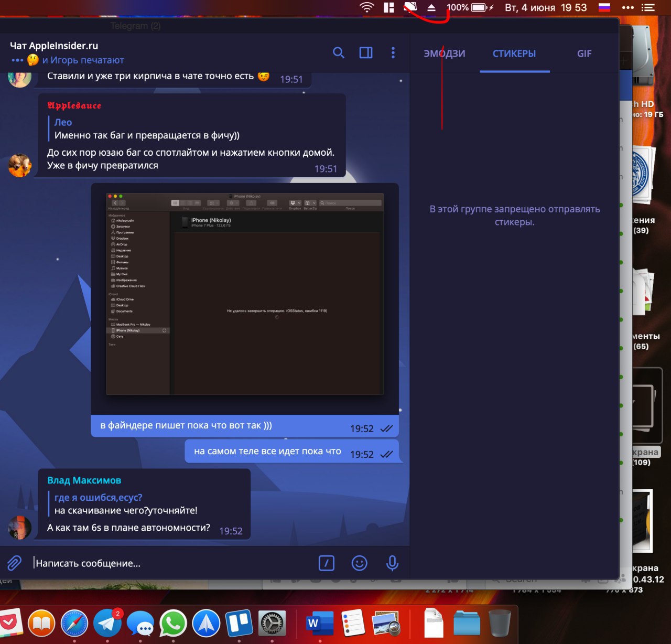Click the three-dot menu bar extras icon
Screen dimensions: 671x644
pyautogui.click(x=628, y=7)
